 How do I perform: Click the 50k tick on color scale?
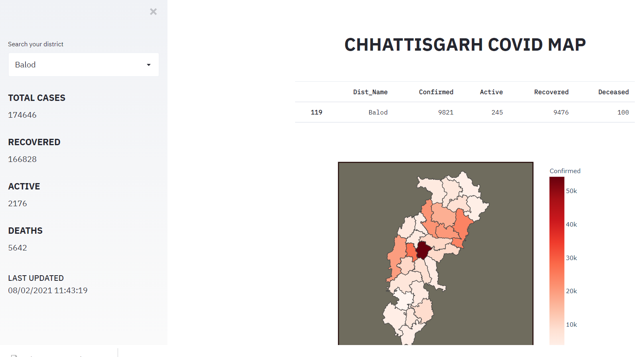(x=571, y=191)
